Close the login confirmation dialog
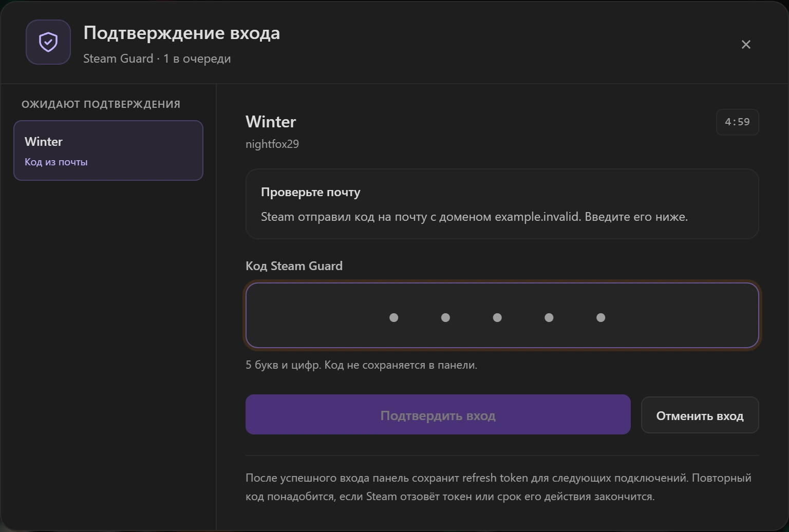Viewport: 789px width, 532px height. click(746, 45)
